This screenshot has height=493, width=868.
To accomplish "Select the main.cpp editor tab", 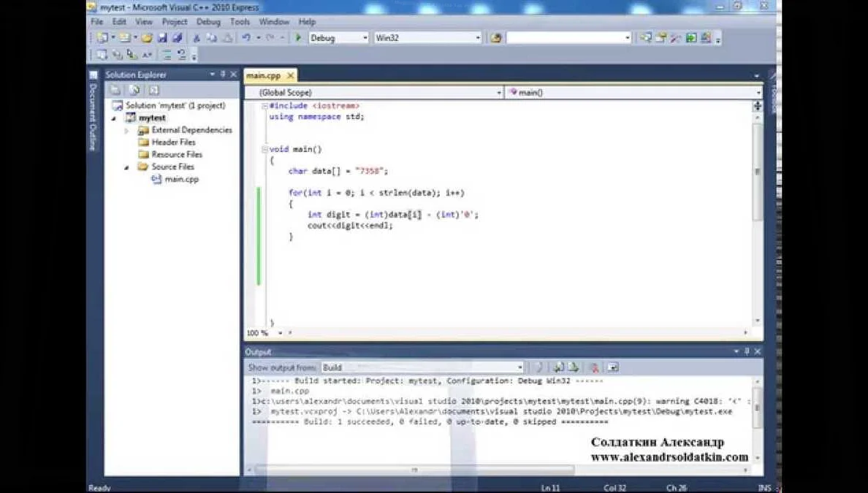I will 263,75.
